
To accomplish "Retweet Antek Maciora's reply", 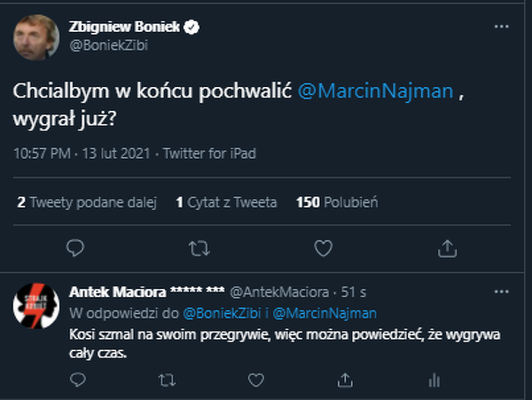I will tap(166, 380).
